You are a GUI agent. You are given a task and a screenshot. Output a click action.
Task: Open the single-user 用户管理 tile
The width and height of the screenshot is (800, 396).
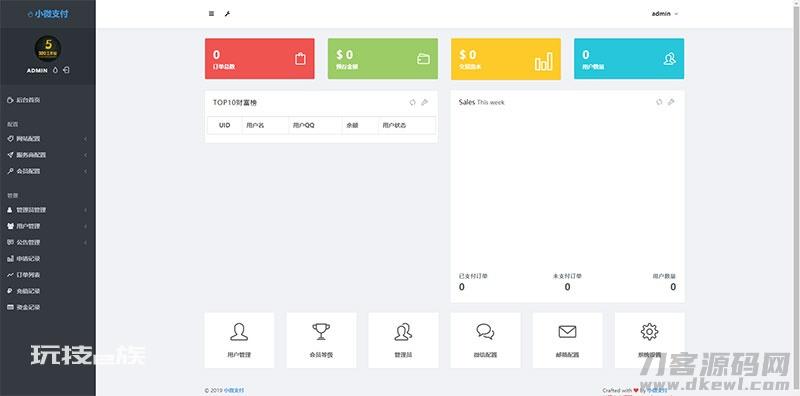[239, 340]
